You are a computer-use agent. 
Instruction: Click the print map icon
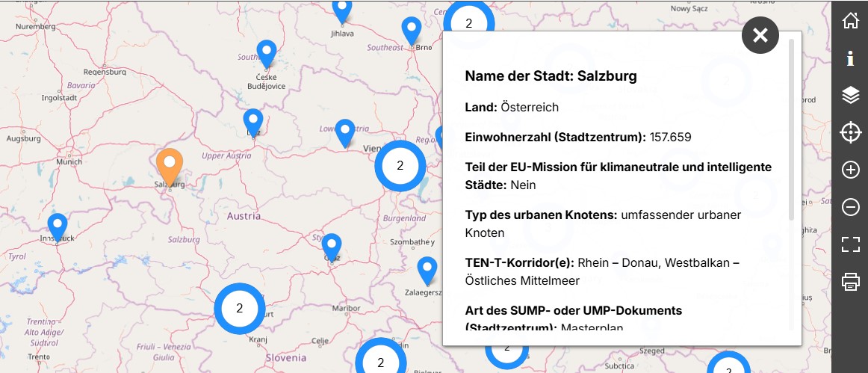tap(850, 282)
